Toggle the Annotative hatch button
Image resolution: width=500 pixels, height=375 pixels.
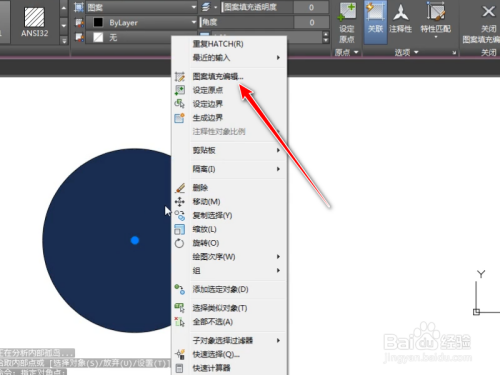pos(400,19)
